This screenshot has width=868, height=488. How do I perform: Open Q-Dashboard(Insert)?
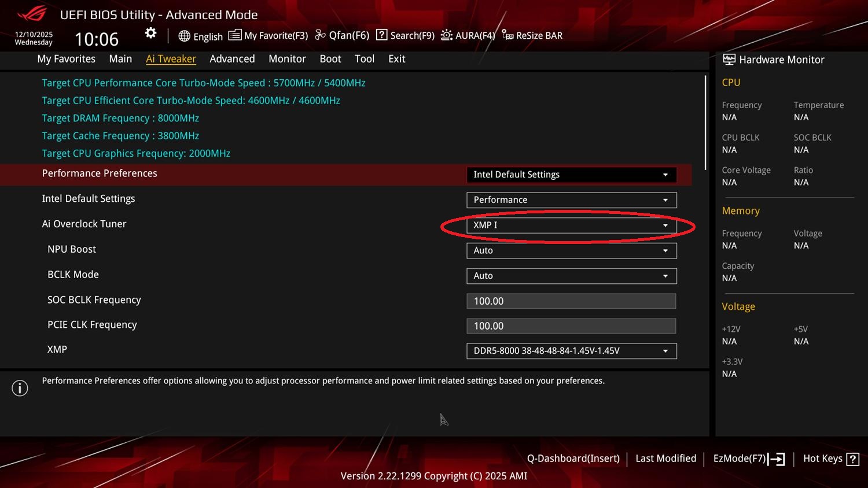(x=573, y=459)
